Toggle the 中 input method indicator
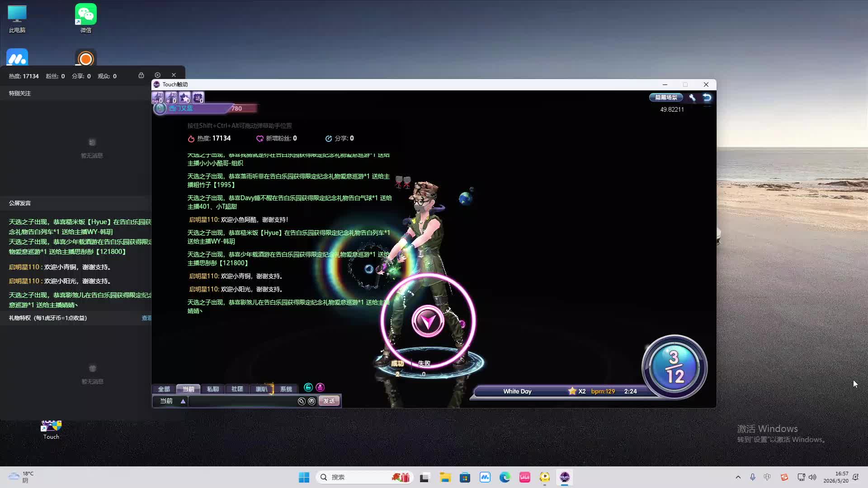This screenshot has width=868, height=488. tap(767, 477)
